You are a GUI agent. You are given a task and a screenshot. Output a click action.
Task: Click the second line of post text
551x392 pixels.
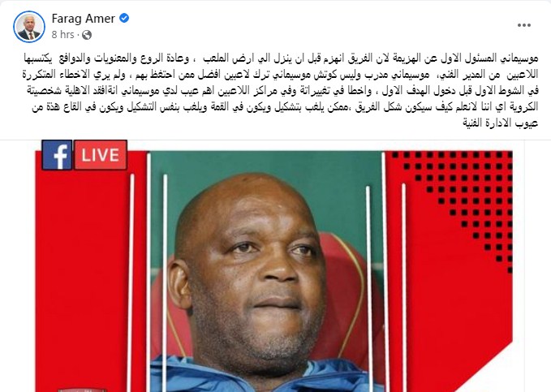click(280, 75)
